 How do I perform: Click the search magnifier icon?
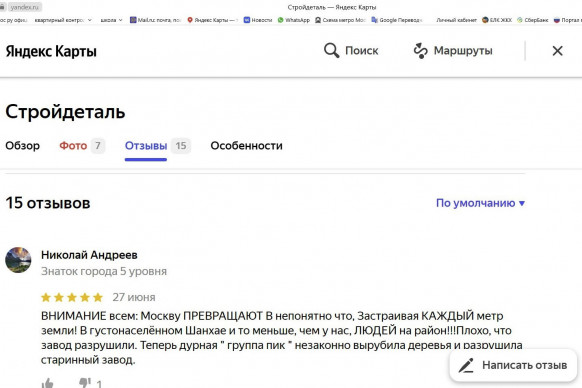[x=331, y=50]
